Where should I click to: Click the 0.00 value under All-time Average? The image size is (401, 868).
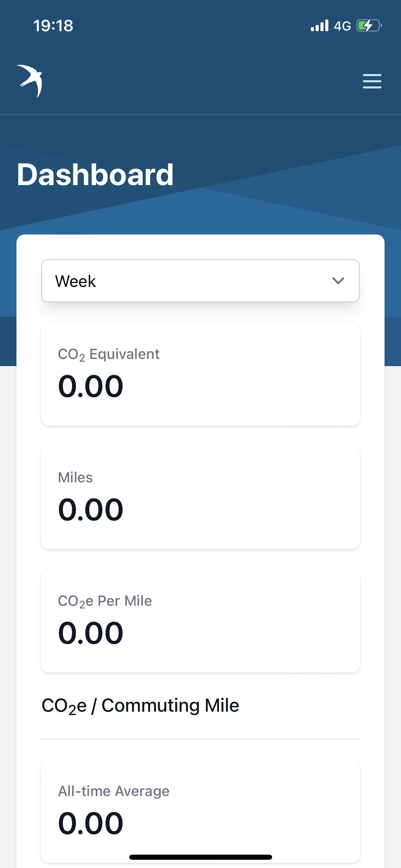(x=90, y=823)
